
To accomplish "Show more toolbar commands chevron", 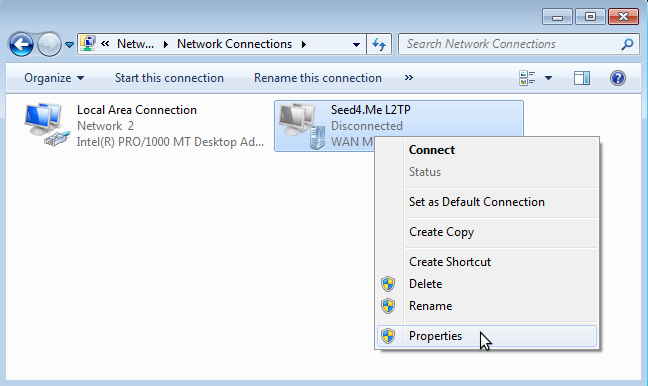I will [409, 78].
